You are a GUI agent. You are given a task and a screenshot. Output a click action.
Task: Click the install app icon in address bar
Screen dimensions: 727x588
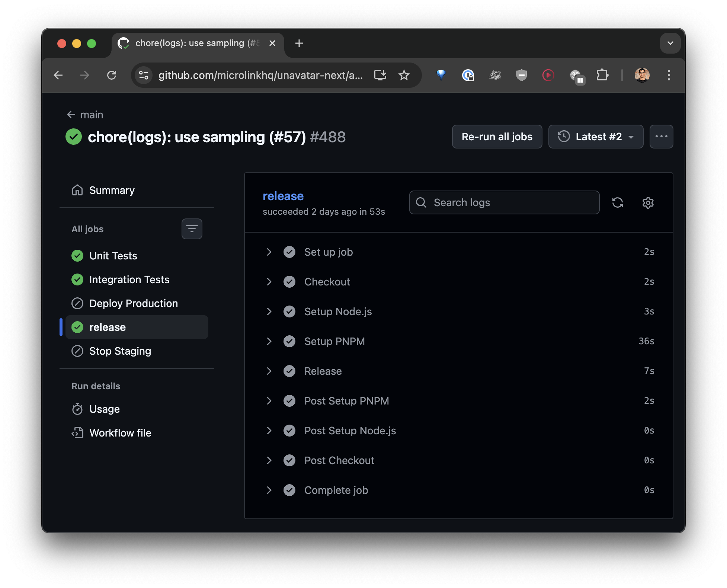pos(380,76)
